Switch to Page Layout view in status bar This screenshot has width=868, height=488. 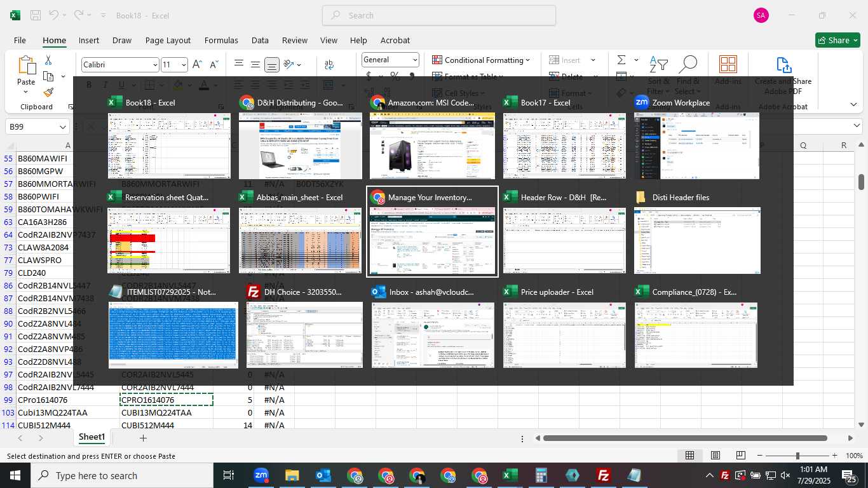point(715,456)
